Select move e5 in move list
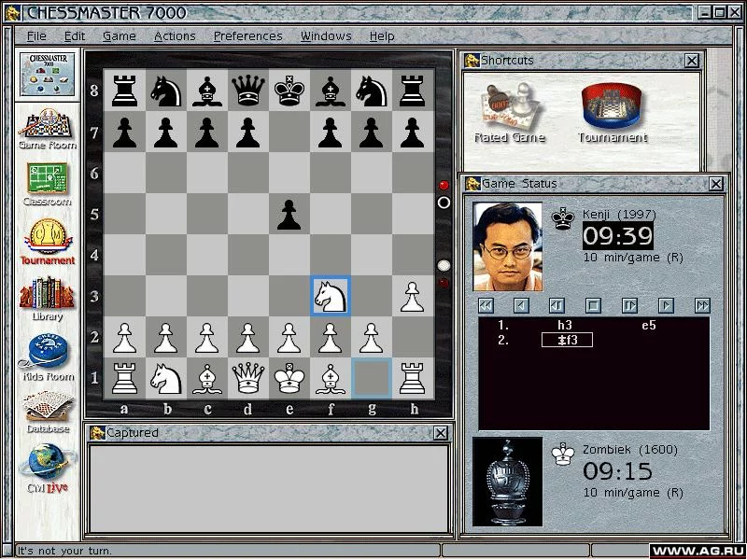 [648, 325]
